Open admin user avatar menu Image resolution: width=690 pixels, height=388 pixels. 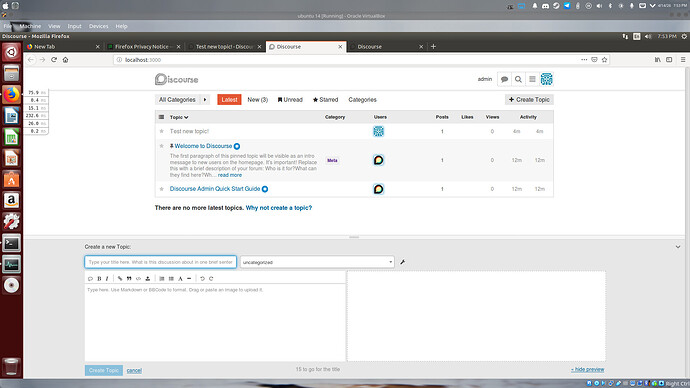pyautogui.click(x=546, y=79)
